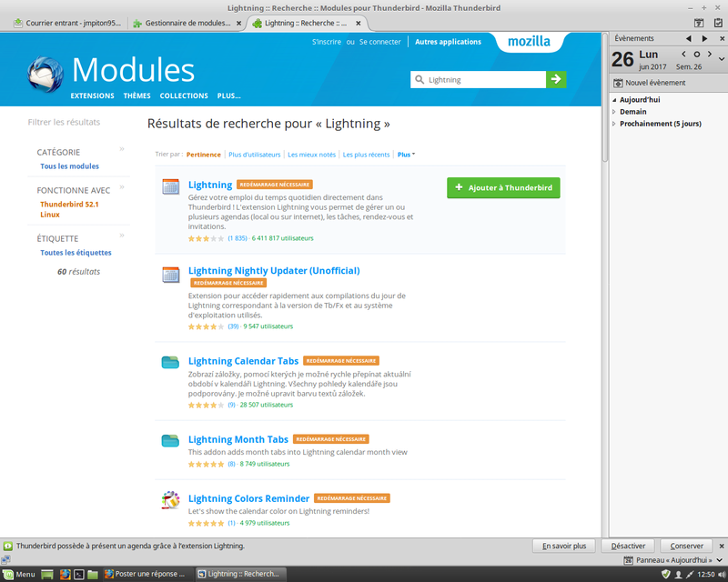Click the En savoir plus button
This screenshot has height=582, width=728.
[x=564, y=546]
